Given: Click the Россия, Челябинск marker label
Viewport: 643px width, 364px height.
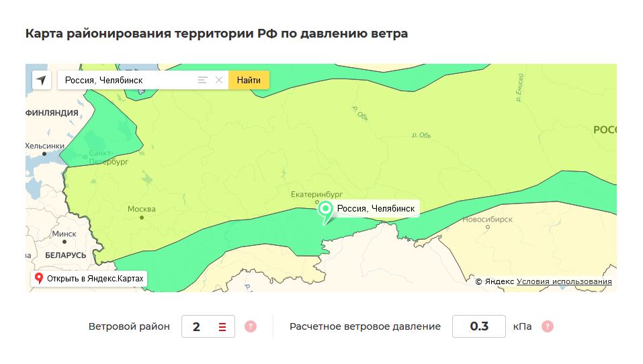Looking at the screenshot, I should click(376, 209).
